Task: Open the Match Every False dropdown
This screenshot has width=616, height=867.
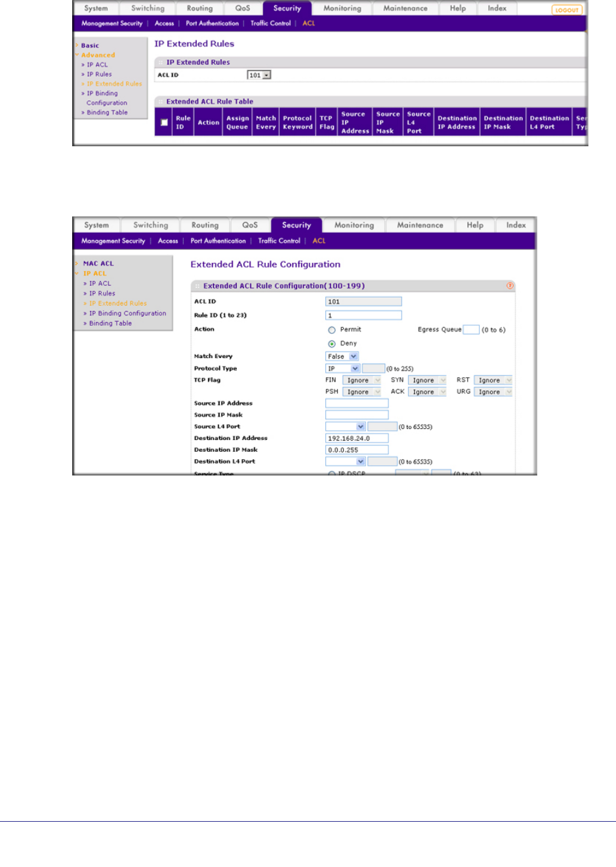Action: [342, 356]
